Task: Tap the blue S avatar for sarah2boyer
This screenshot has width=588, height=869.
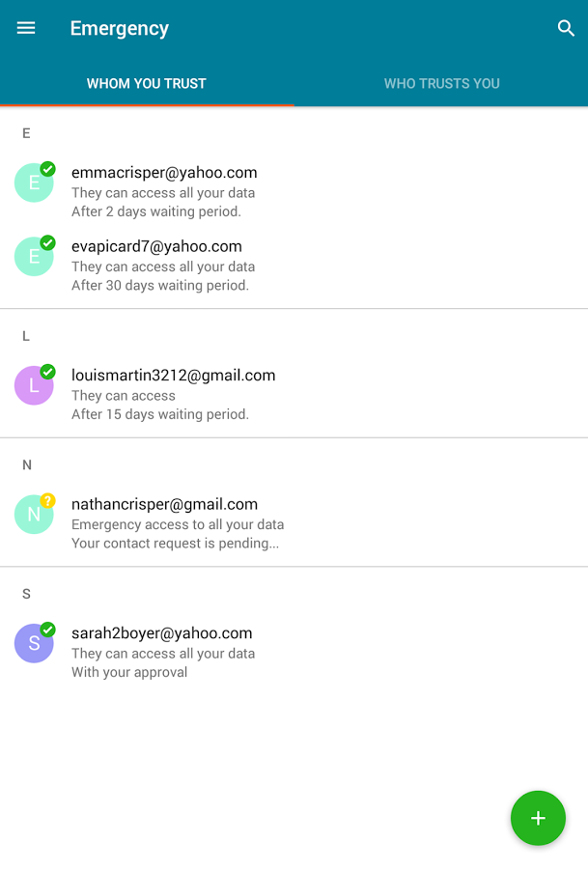Action: [34, 643]
